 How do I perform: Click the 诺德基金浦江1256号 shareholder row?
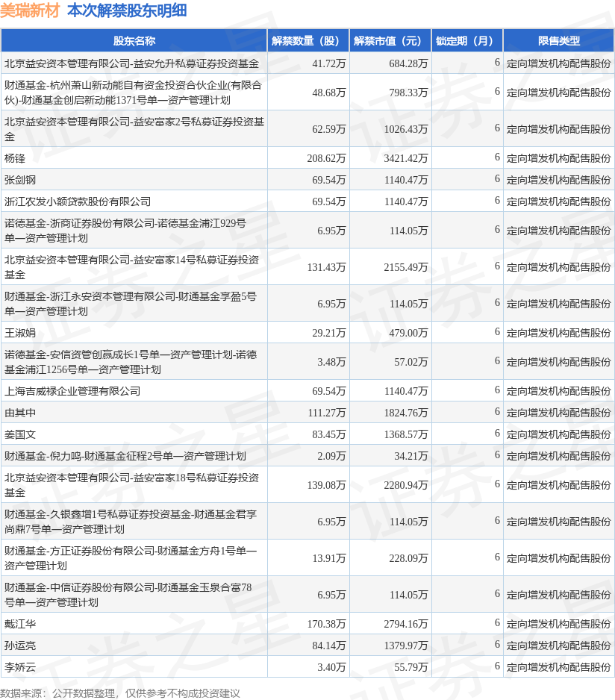point(307,362)
